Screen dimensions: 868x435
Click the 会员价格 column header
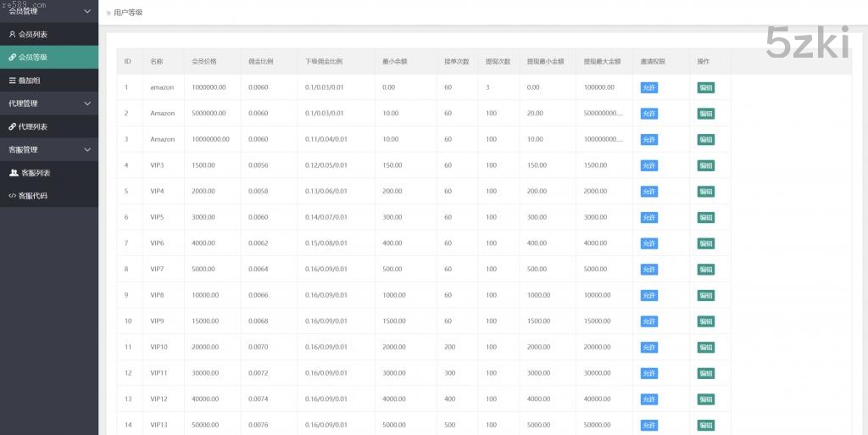click(204, 62)
